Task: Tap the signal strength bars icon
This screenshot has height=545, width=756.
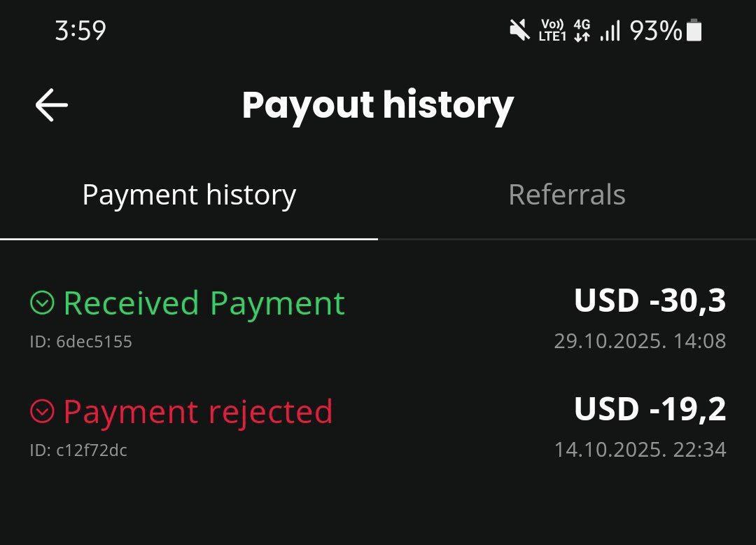Action: pyautogui.click(x=610, y=30)
